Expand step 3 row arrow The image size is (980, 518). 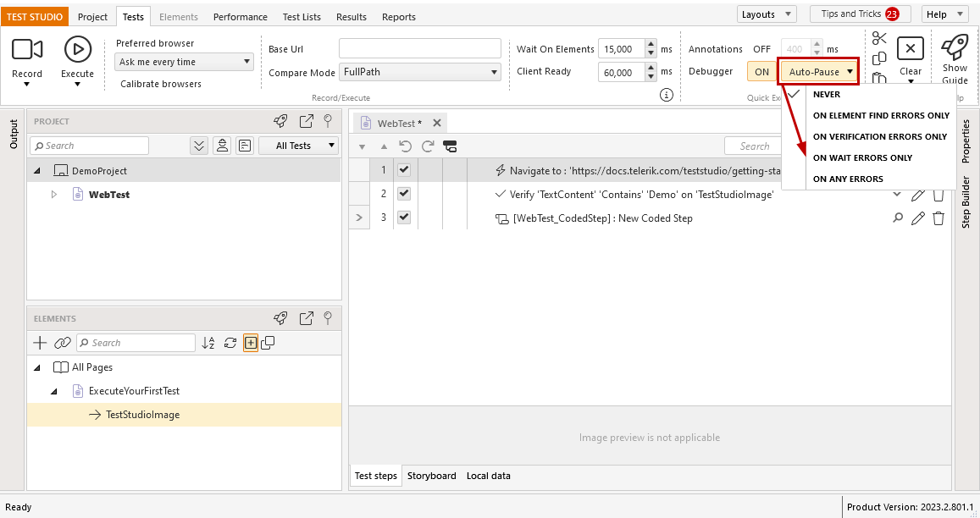click(359, 218)
